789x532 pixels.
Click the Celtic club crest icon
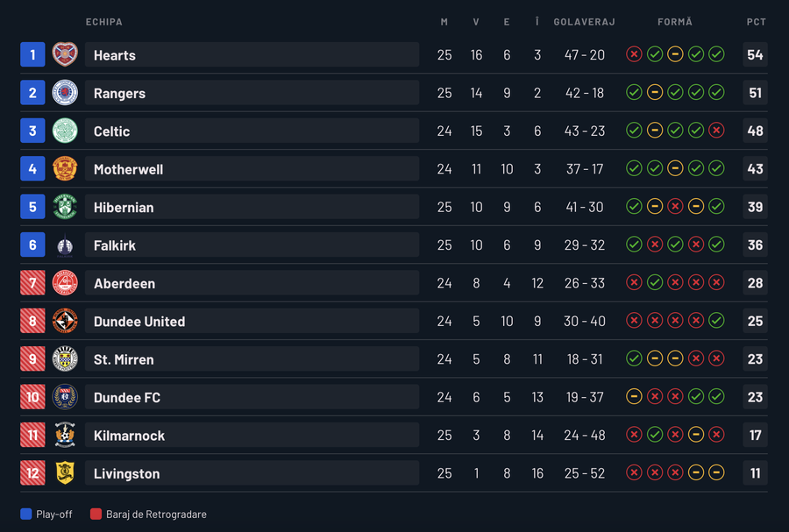pos(65,131)
